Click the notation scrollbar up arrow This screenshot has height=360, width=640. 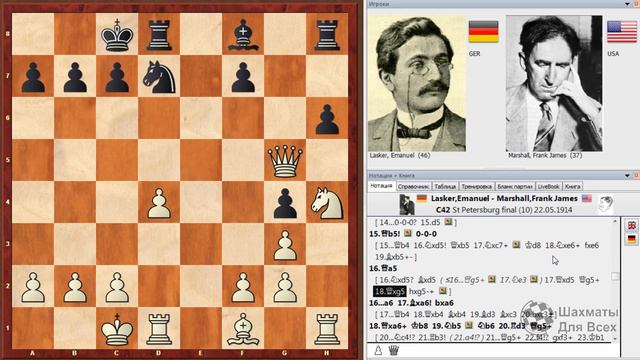point(615,221)
